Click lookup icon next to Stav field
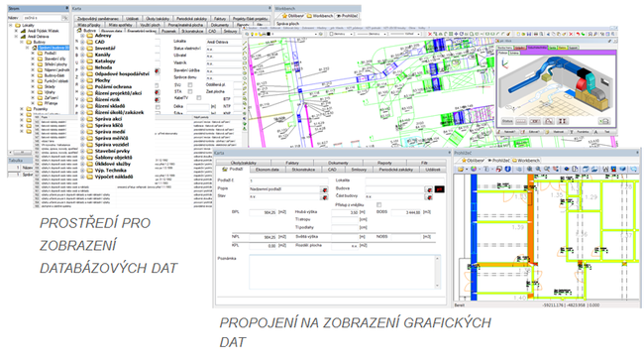644x363 pixels. pos(324,197)
